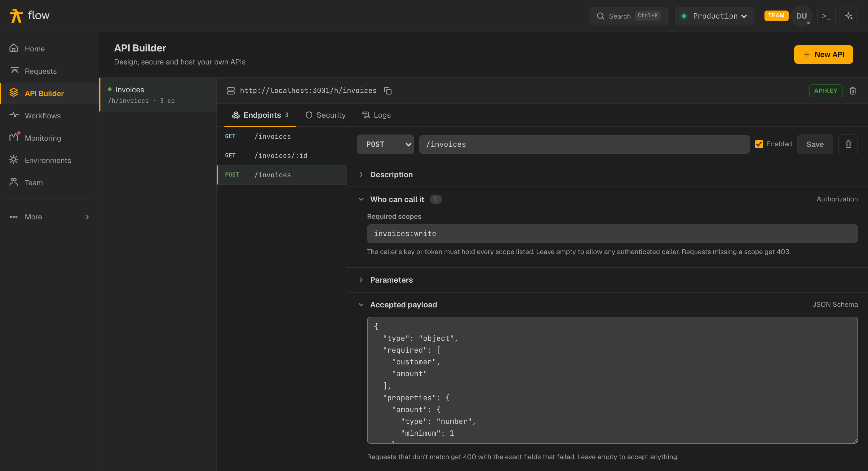This screenshot has width=868, height=471.
Task: Open Team in sidebar
Action: [x=49, y=182]
